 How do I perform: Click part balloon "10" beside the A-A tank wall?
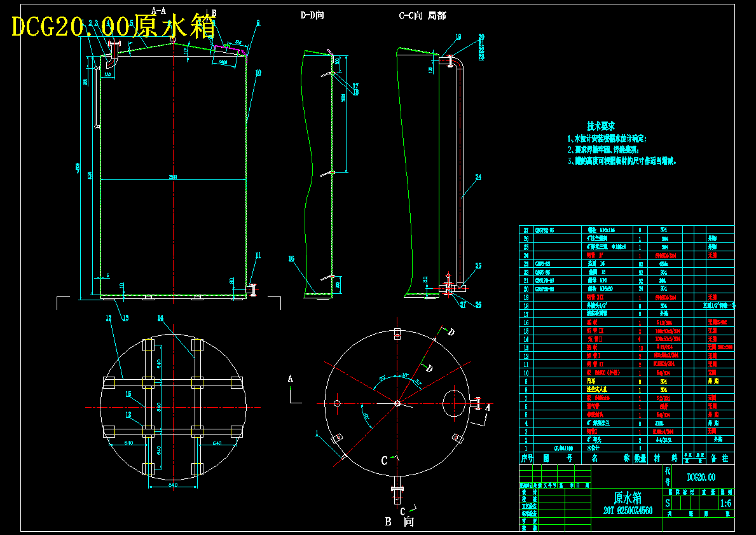pos(258,73)
